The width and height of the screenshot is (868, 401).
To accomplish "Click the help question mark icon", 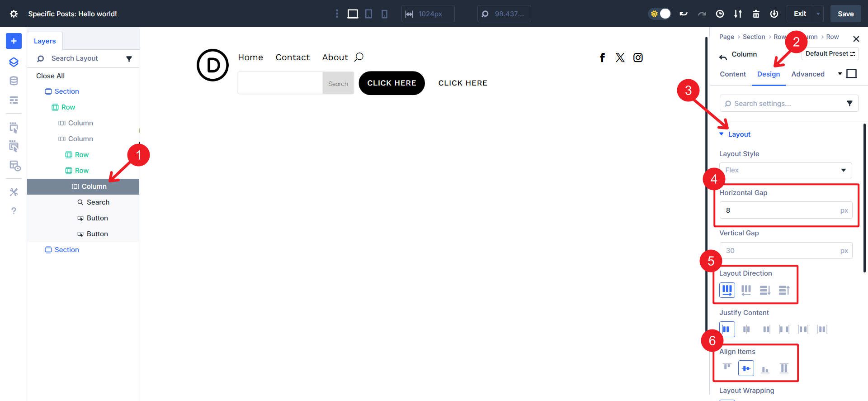I will coord(14,211).
